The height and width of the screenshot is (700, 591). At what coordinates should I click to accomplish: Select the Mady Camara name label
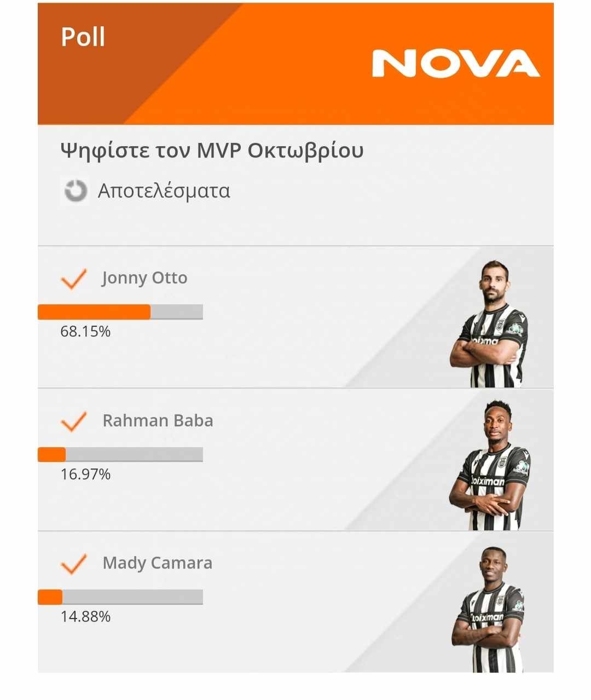157,563
